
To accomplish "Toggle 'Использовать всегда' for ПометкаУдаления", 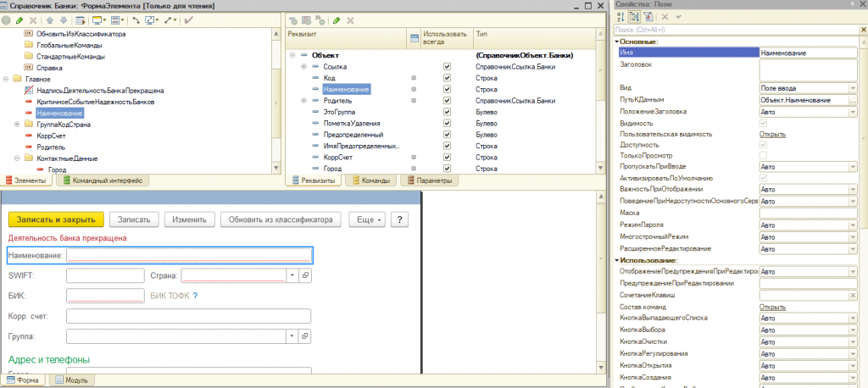I will [447, 124].
